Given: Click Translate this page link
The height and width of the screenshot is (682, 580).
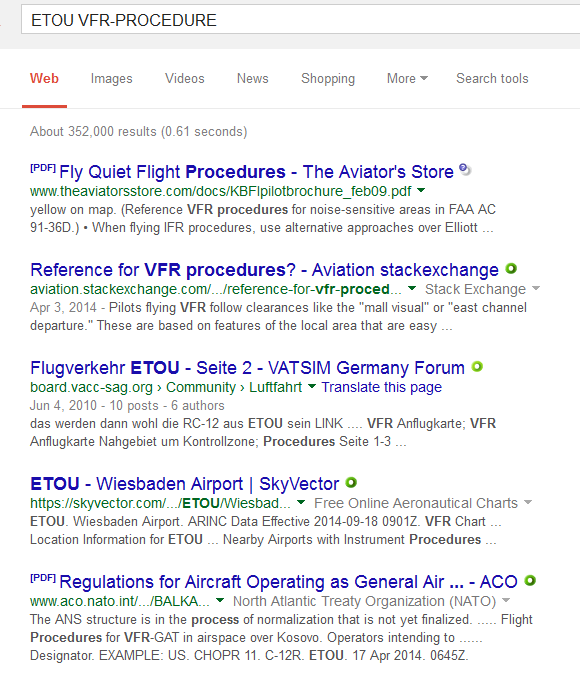Looking at the screenshot, I should (x=382, y=387).
